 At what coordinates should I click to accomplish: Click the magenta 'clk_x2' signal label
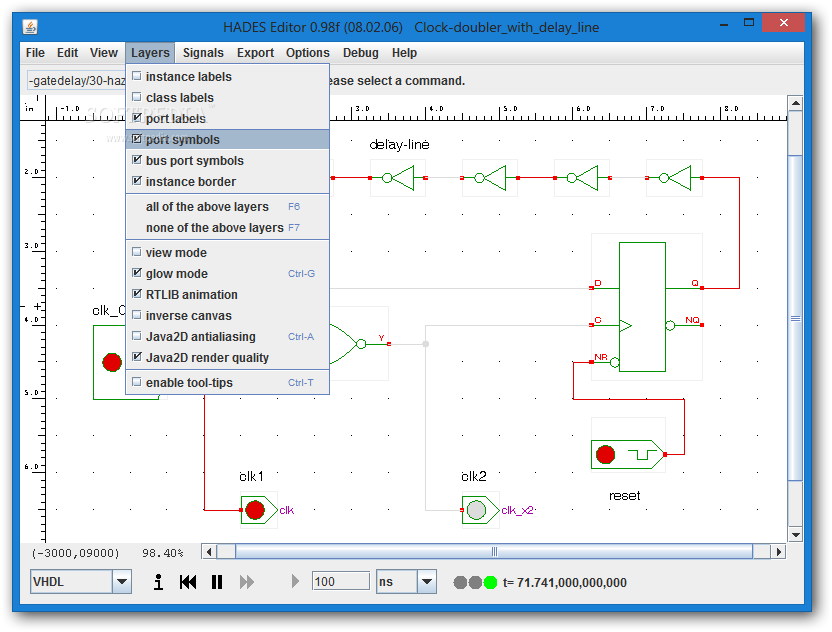coord(517,510)
